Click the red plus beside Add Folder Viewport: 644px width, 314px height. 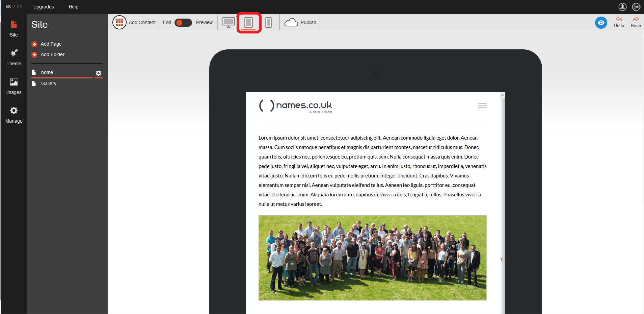coord(34,55)
